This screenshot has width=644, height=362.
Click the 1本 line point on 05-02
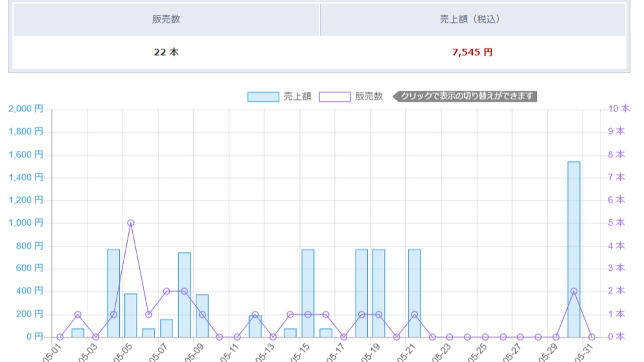pyautogui.click(x=78, y=314)
